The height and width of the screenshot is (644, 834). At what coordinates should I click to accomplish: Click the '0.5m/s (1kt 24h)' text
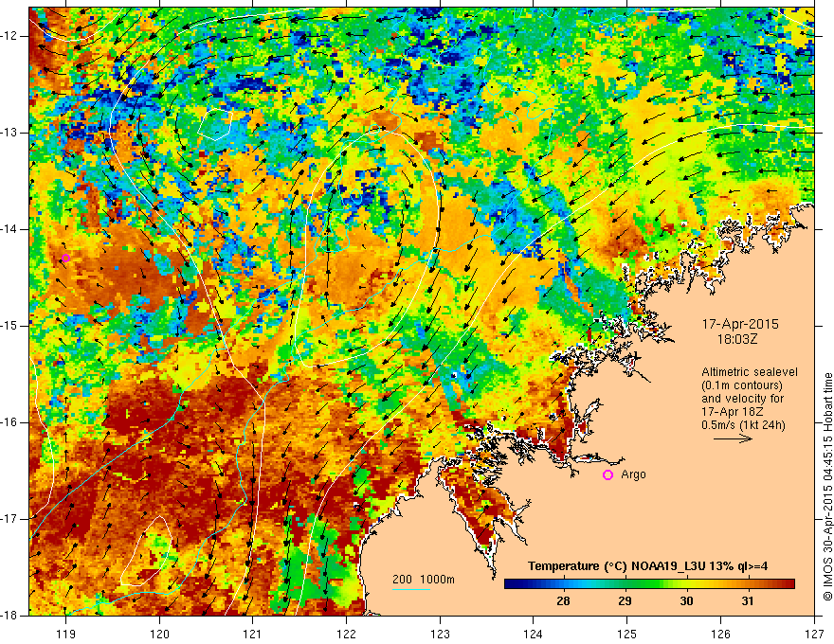[x=743, y=425]
